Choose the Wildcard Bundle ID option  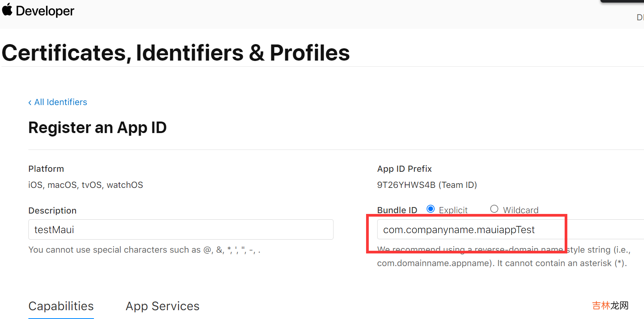pos(494,209)
